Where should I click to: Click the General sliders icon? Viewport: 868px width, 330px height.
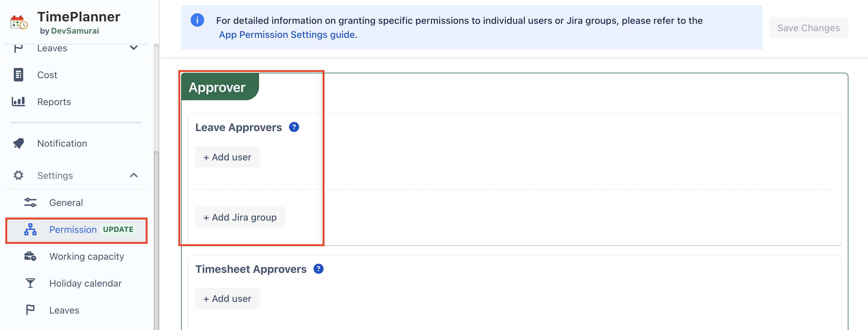(x=30, y=202)
